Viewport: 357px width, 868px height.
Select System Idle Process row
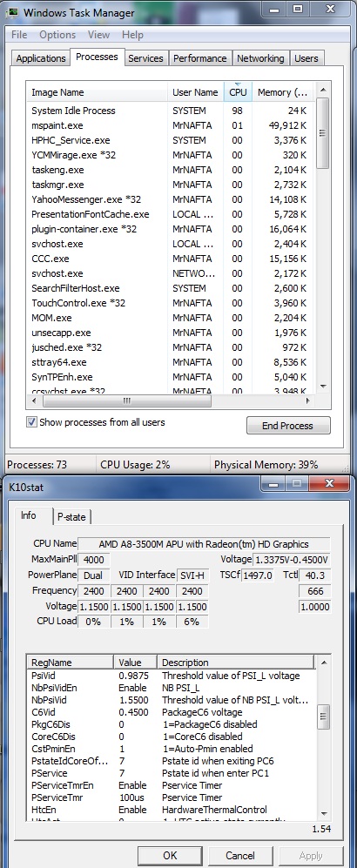(x=171, y=111)
